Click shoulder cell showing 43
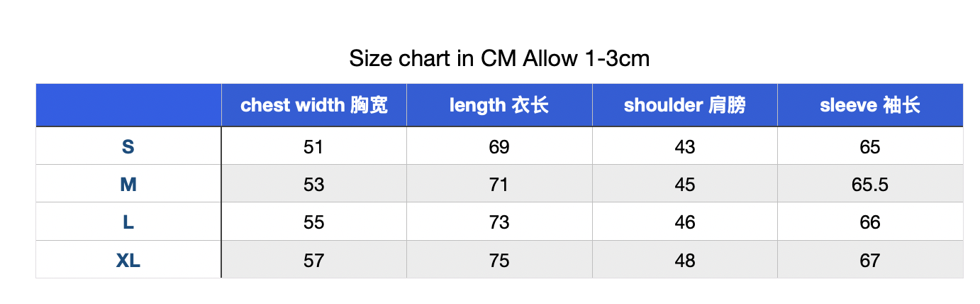 pos(685,146)
